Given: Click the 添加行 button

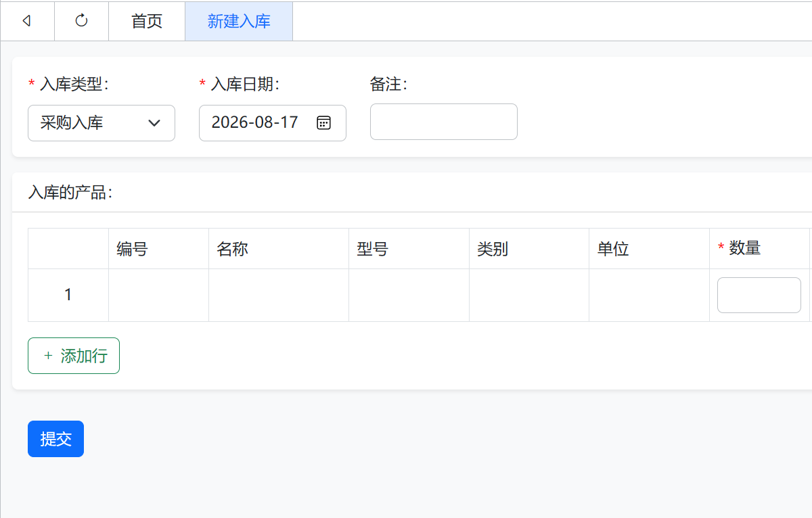Looking at the screenshot, I should (x=74, y=356).
